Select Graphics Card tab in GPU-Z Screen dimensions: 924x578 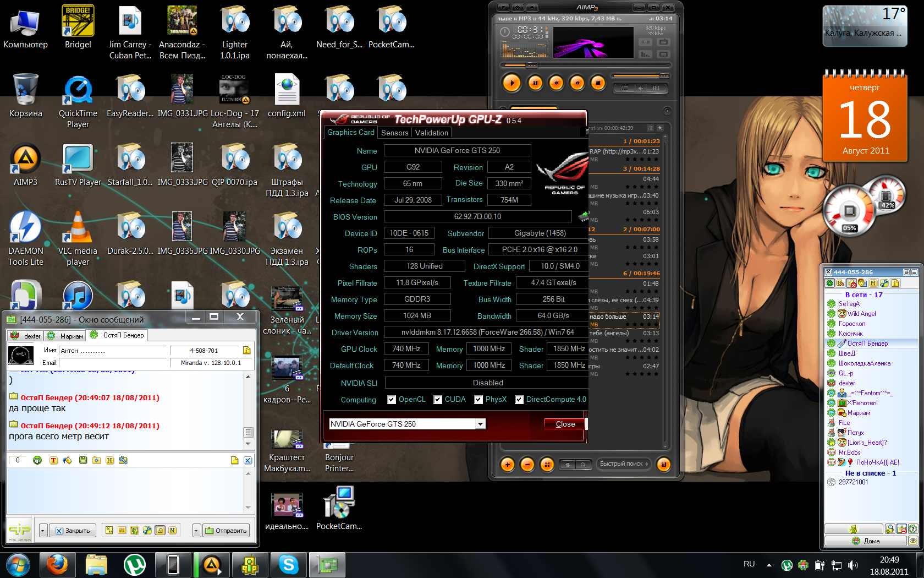click(x=350, y=132)
